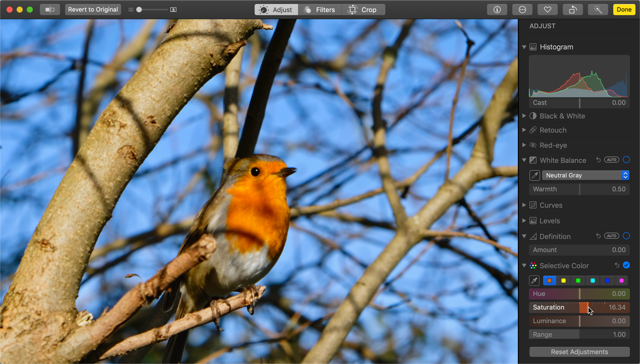Open the Neutral Gray dropdown
The width and height of the screenshot is (640, 364).
(586, 175)
